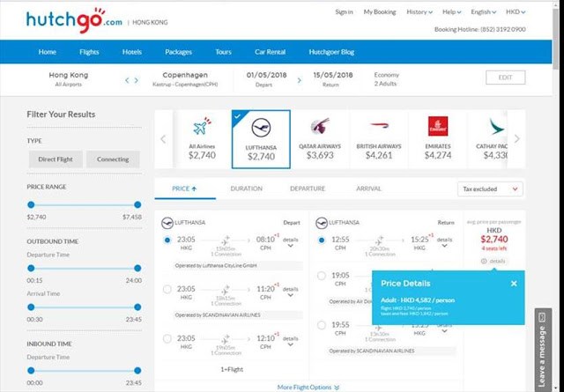Select the All Airlines plane icon

pyautogui.click(x=202, y=126)
